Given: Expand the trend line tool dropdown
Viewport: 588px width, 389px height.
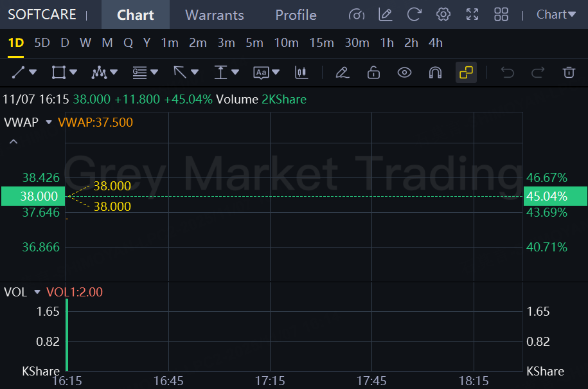Looking at the screenshot, I should pos(33,73).
